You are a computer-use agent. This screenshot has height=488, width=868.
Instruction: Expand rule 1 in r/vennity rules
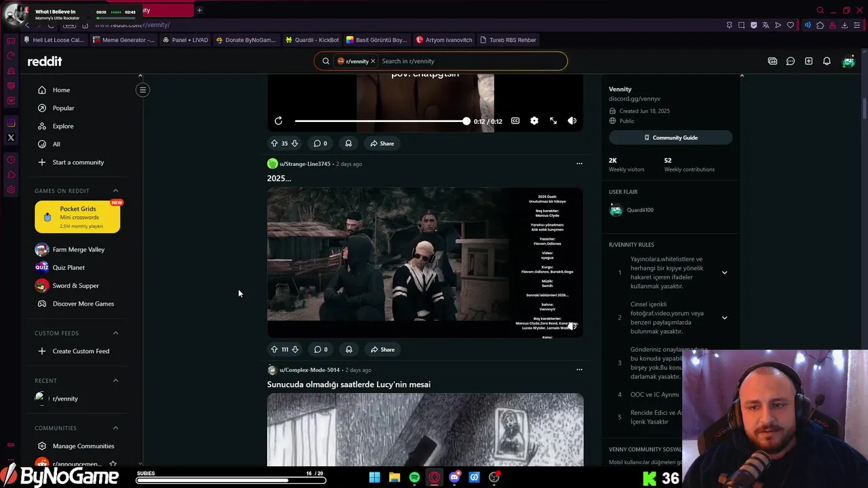pos(724,272)
